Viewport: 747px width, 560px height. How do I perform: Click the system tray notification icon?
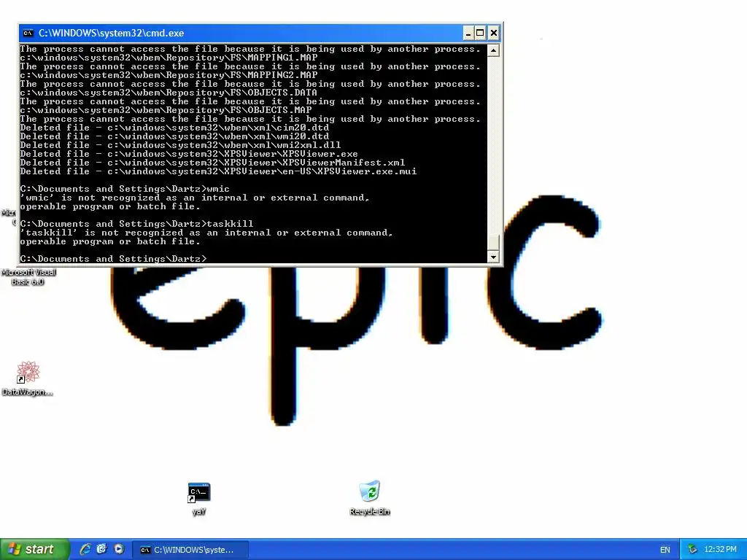tap(692, 550)
